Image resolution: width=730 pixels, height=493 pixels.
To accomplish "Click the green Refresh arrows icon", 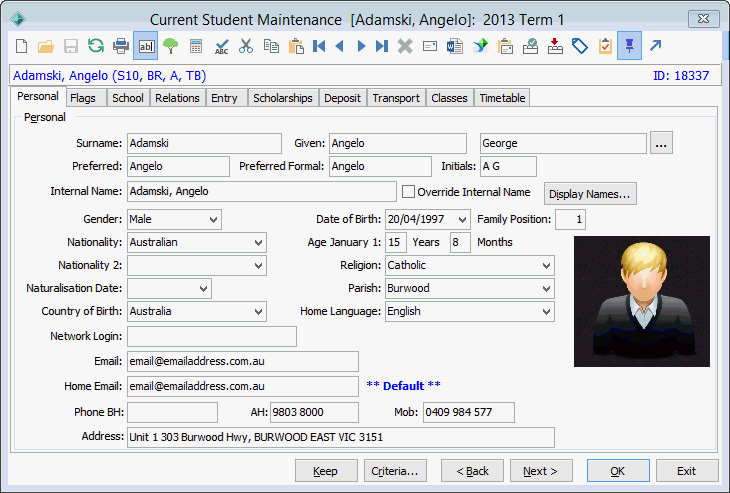I will tap(96, 46).
